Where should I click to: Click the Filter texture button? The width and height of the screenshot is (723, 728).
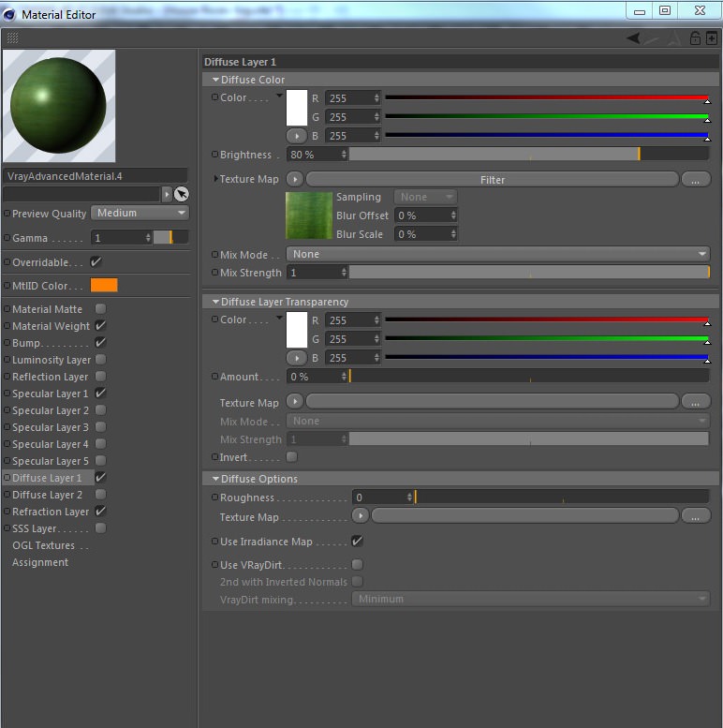(493, 179)
